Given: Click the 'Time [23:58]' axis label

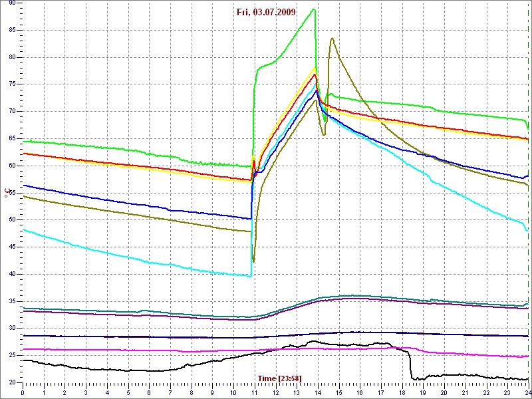Looking at the screenshot, I should [x=279, y=378].
